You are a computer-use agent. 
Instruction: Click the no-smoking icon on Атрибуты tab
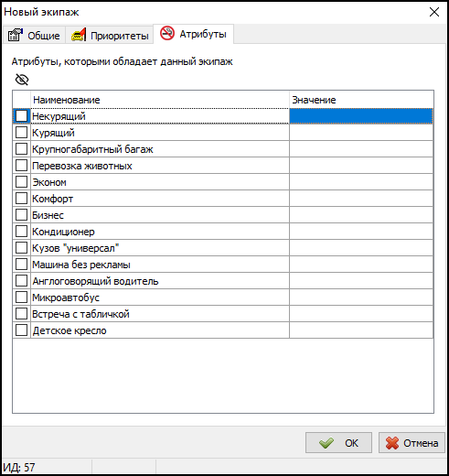pyautogui.click(x=167, y=33)
